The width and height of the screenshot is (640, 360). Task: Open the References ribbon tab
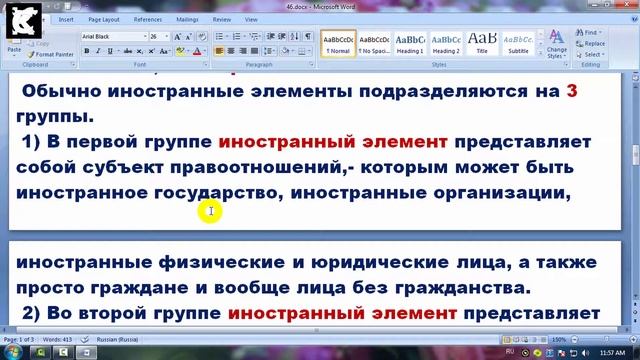(x=148, y=19)
